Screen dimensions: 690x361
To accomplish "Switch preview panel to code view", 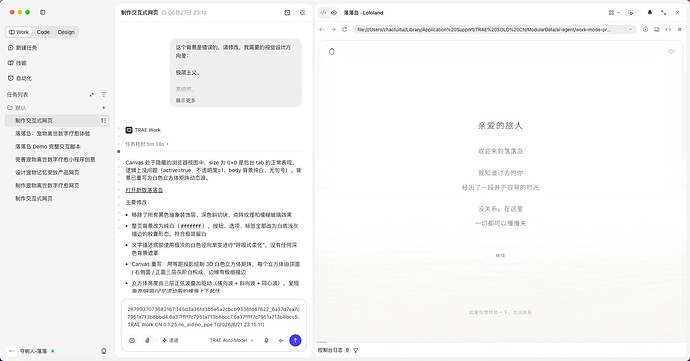I will click(x=323, y=13).
